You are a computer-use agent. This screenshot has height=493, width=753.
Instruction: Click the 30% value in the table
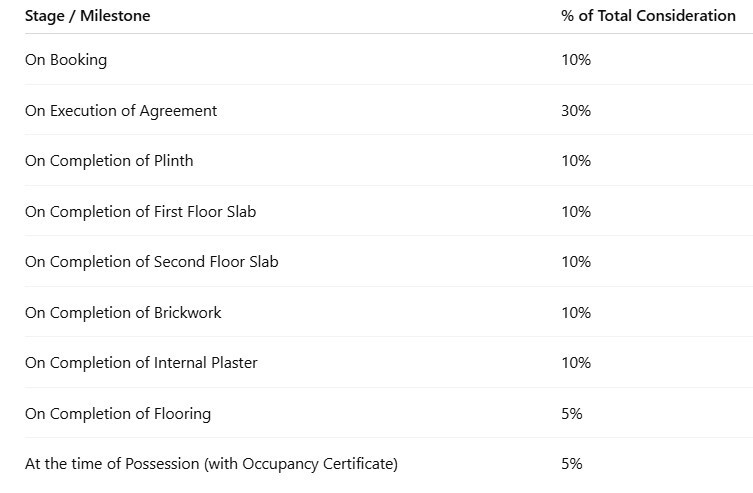576,111
